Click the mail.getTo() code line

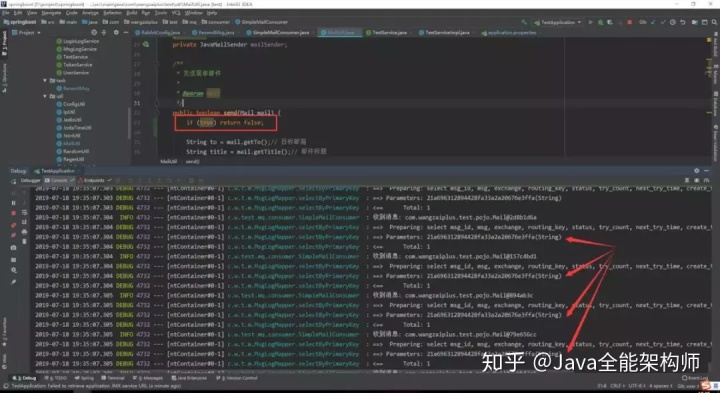coord(246,142)
